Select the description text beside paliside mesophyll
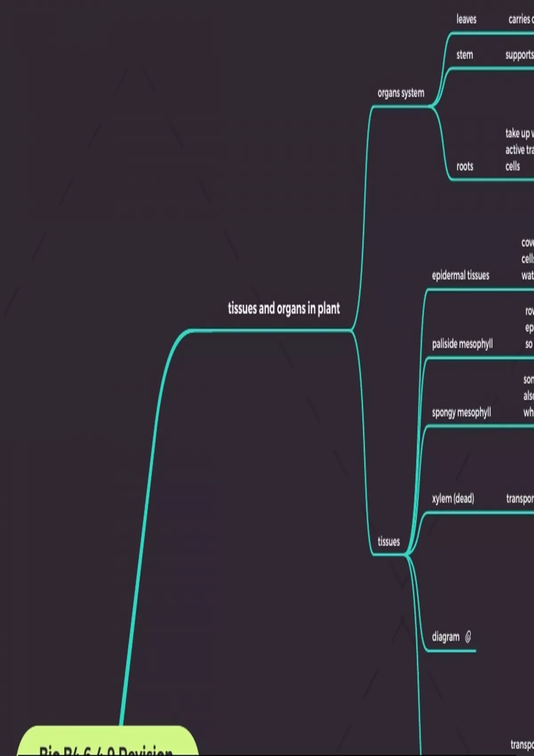 pos(529,327)
